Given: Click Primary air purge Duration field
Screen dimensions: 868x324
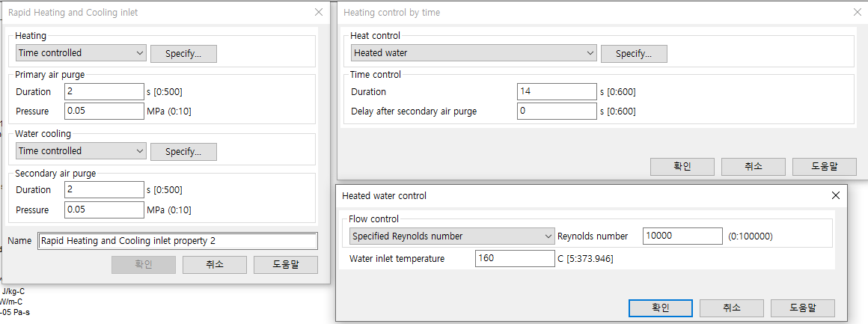Looking at the screenshot, I should point(104,91).
